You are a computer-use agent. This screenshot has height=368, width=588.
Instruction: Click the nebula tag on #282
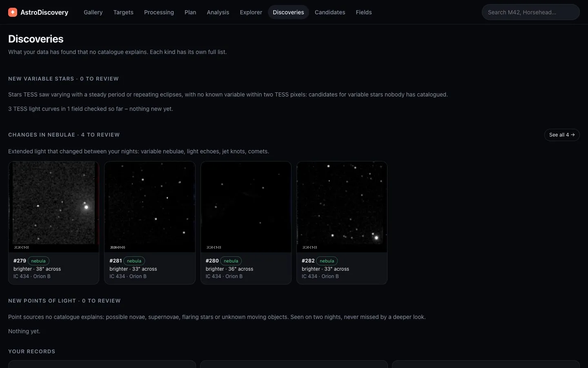(x=327, y=261)
